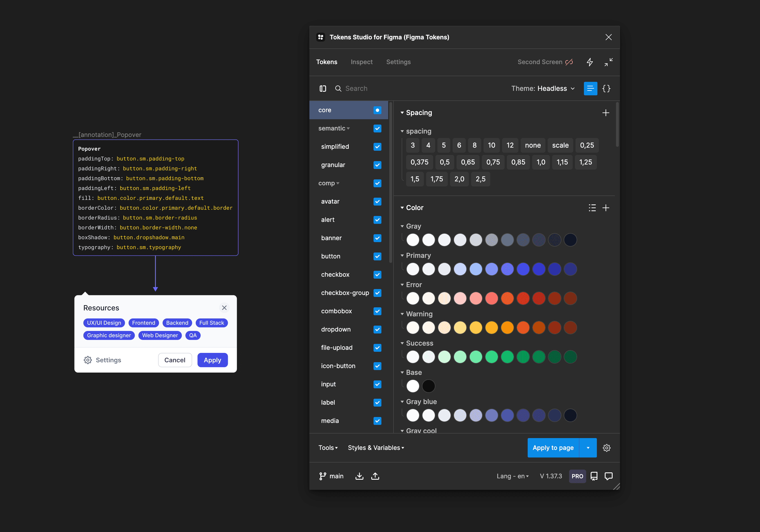Disable the granular token set
The image size is (760, 532).
[377, 165]
